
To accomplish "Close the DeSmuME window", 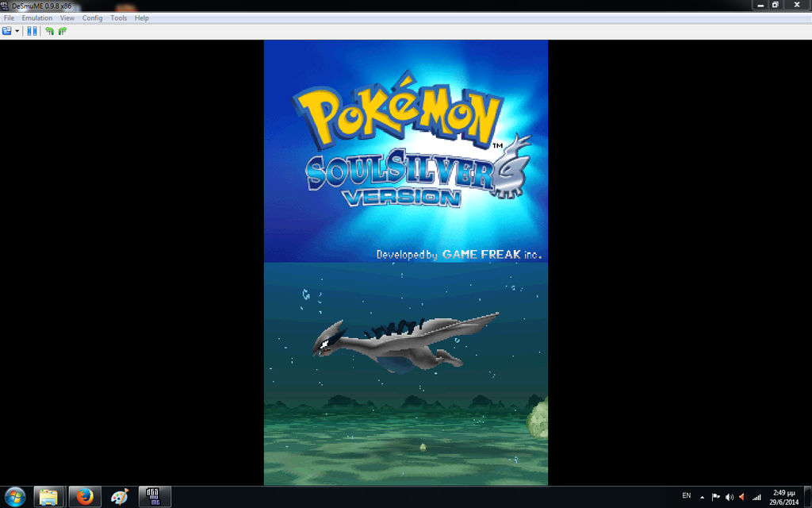I will point(797,6).
